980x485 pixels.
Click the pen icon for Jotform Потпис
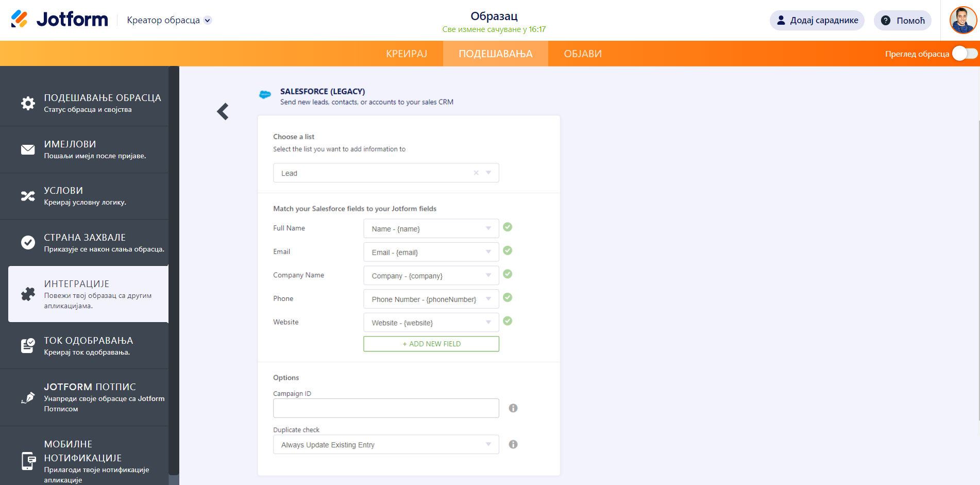(28, 397)
